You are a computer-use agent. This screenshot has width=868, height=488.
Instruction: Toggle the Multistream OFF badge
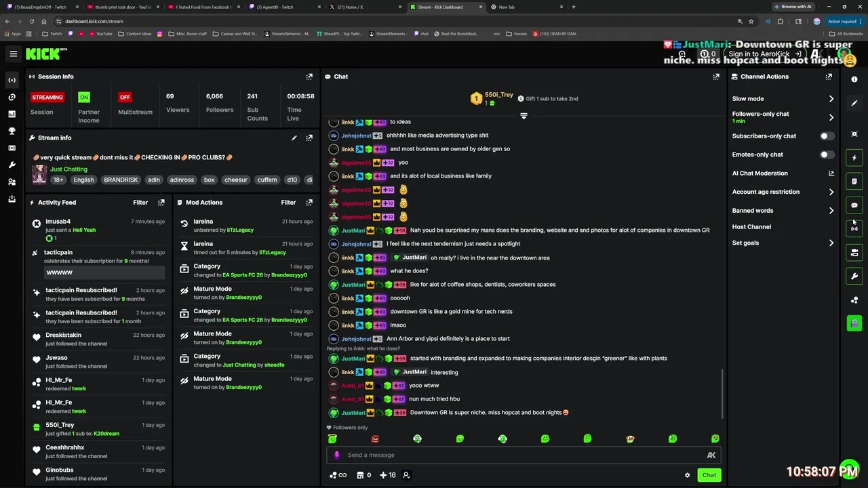coord(125,97)
